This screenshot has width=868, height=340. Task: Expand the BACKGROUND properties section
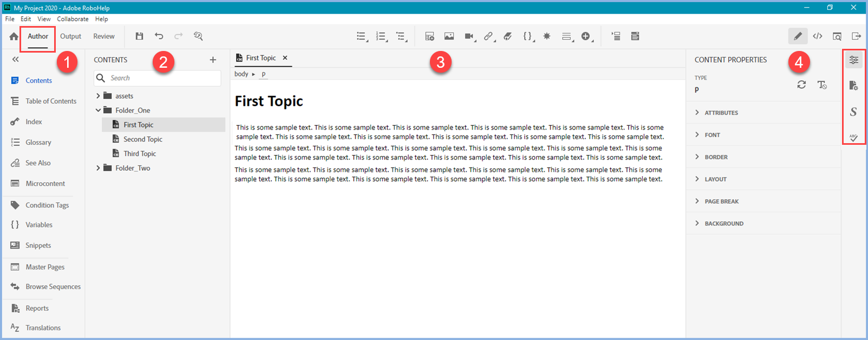tap(723, 223)
